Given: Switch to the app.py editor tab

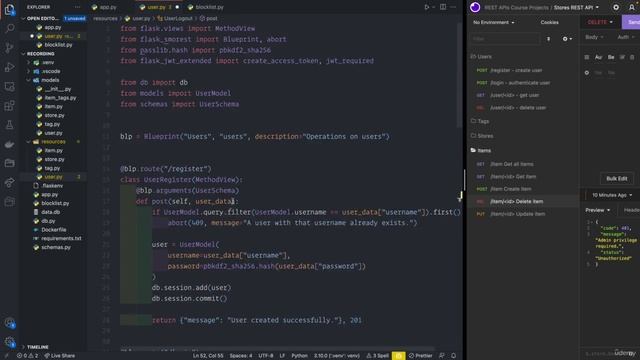Looking at the screenshot, I should point(104,7).
